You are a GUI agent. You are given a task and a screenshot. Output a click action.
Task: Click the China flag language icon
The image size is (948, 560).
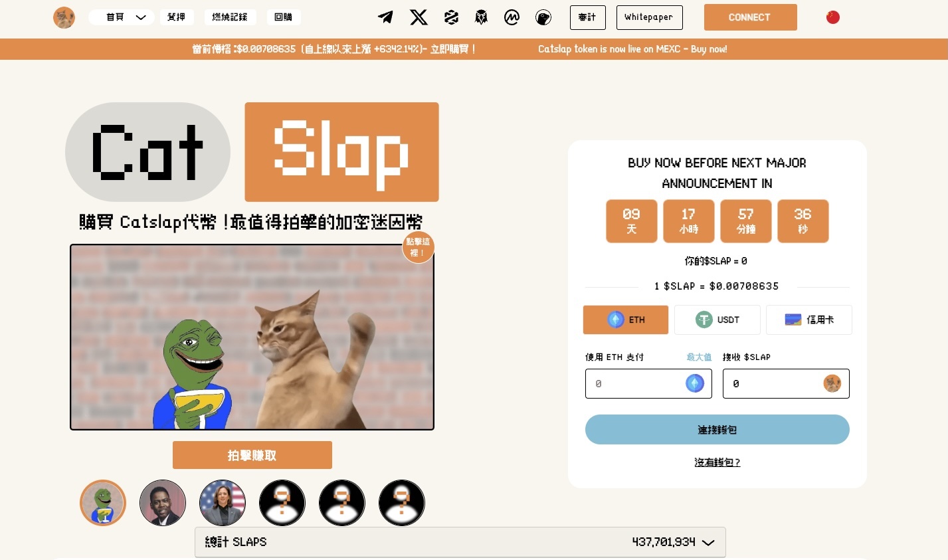[x=832, y=17]
